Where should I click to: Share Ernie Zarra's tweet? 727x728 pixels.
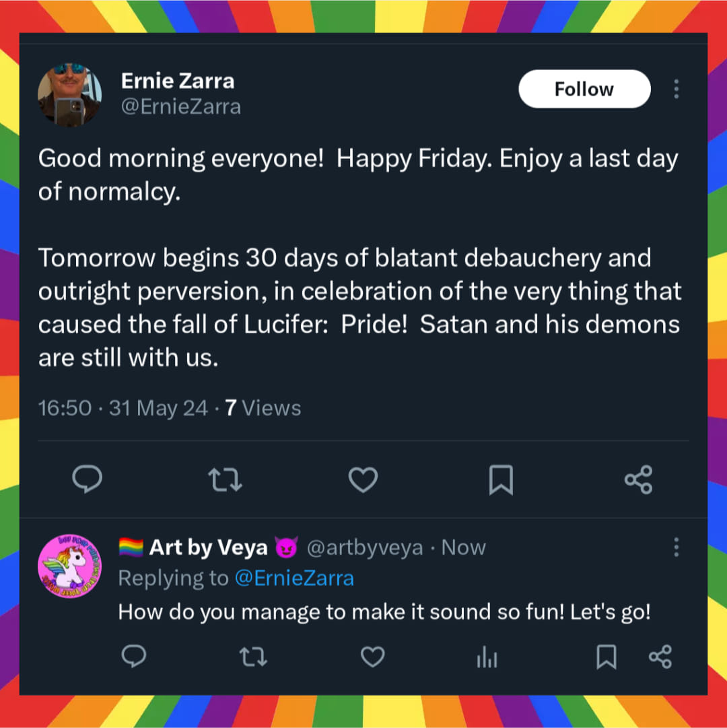click(638, 479)
